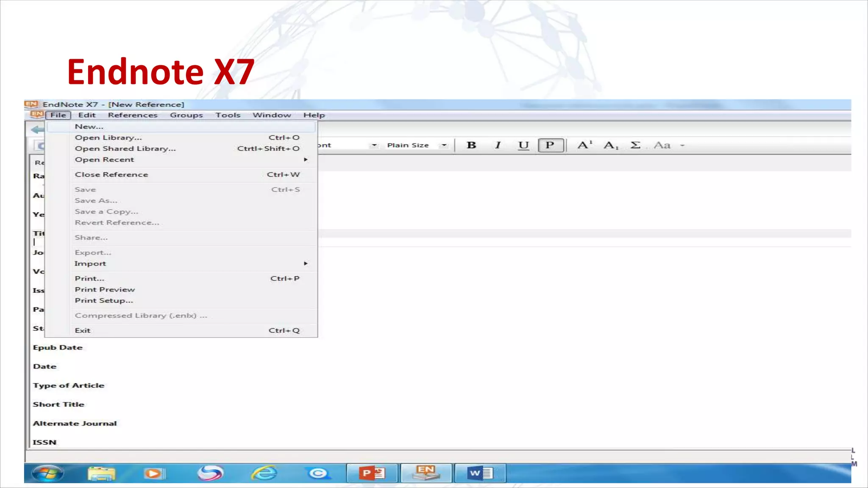This screenshot has height=488, width=868.
Task: Choose Exit from File menu
Action: (181, 330)
